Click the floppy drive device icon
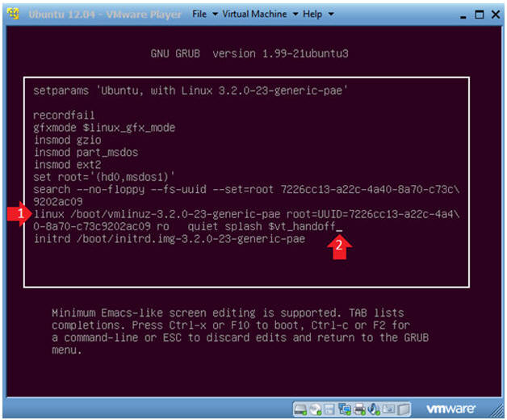507x420 pixels. (x=329, y=409)
